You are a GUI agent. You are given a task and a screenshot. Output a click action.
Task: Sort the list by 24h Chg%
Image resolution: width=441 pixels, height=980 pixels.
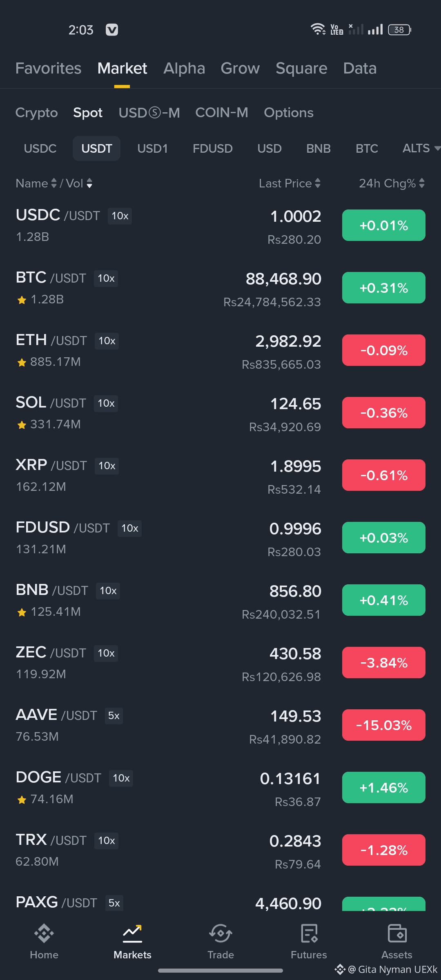[x=392, y=183]
